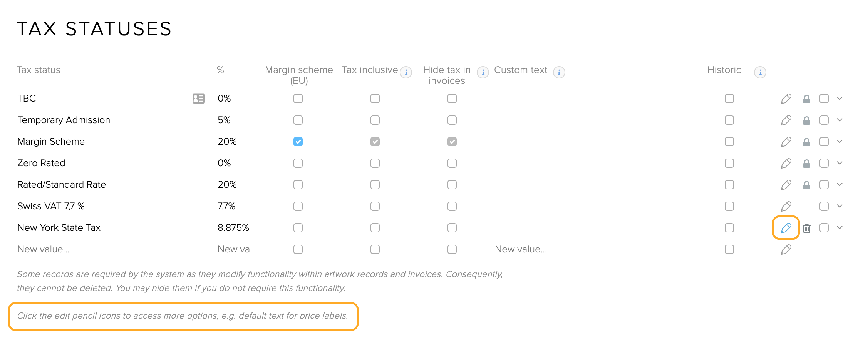Viewport: 868px width, 354px height.
Task: Click the lock icon on Margin Scheme row
Action: coord(806,142)
